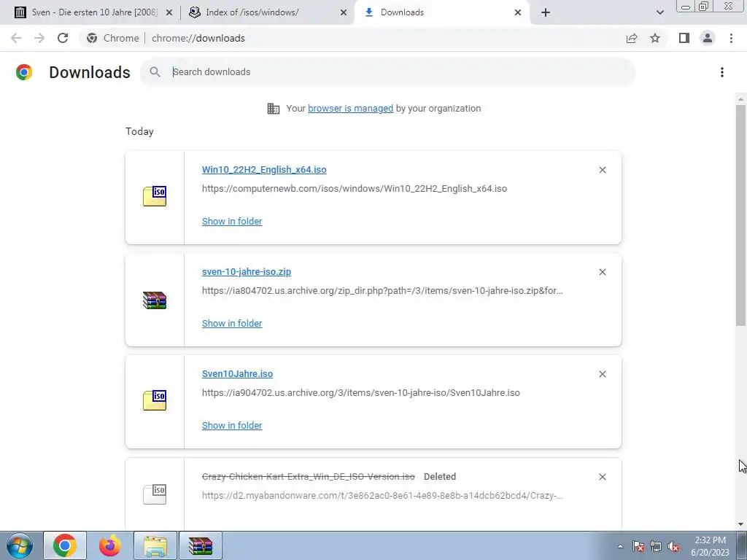Click the Chrome taskbar button
The image size is (747, 560).
coord(65,545)
